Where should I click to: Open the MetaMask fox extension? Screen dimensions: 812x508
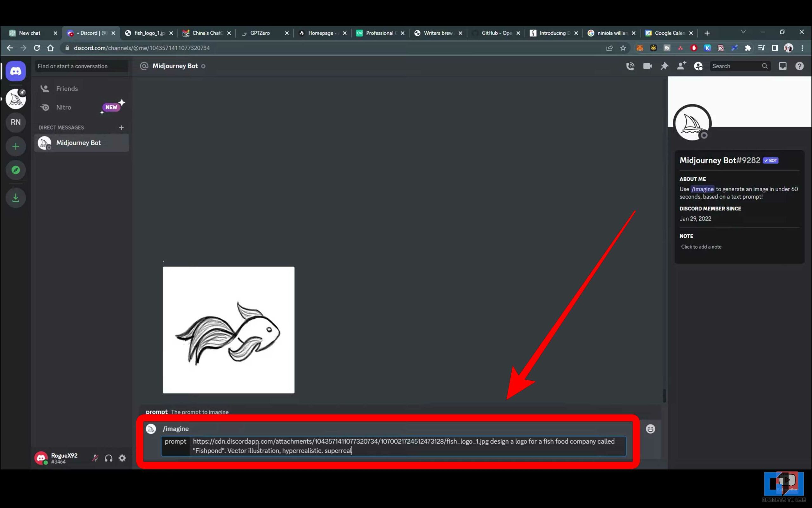pos(640,48)
